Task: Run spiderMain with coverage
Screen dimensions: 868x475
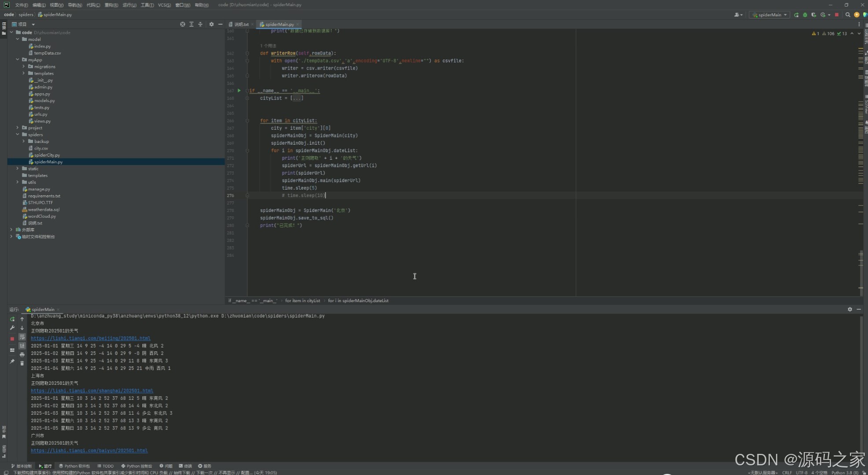Action: [814, 15]
